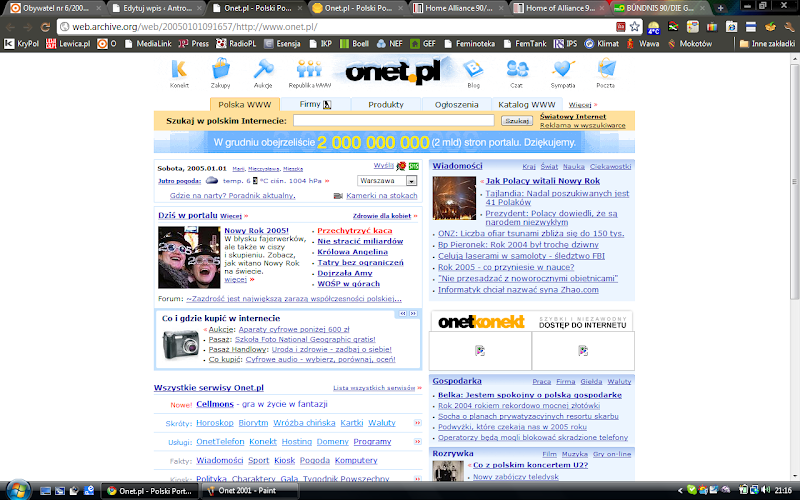Image resolution: width=800 pixels, height=500 pixels.
Task: Open the Światowy Internet link
Action: point(573,116)
